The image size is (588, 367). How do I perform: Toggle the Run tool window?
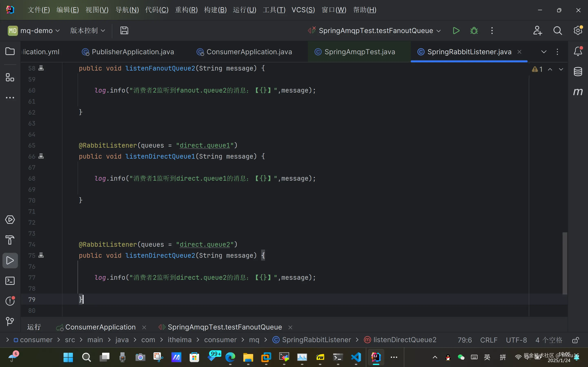[x=10, y=260]
